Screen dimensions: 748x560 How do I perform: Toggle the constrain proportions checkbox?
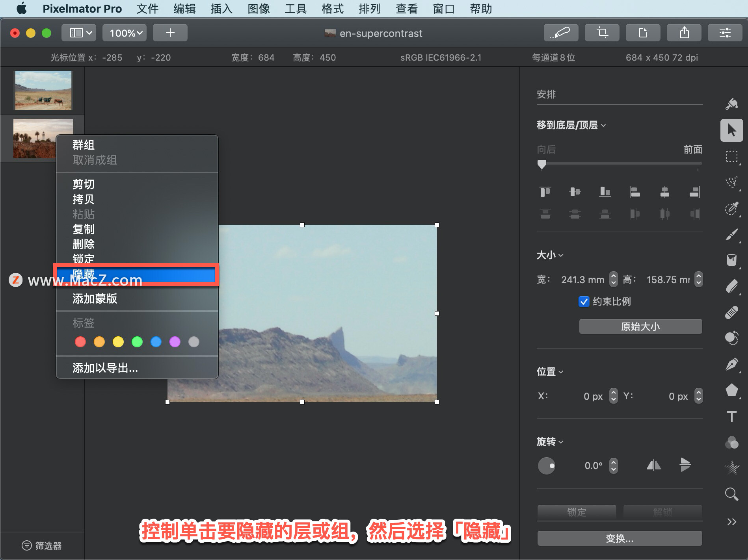[584, 302]
